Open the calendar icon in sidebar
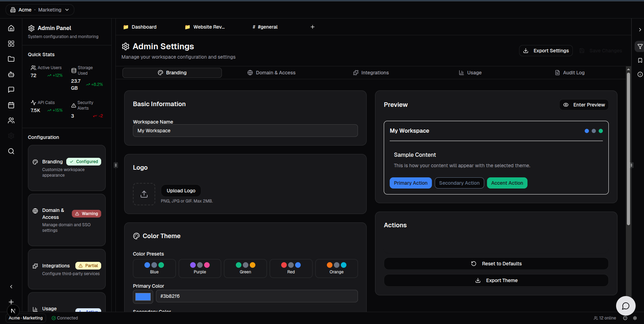This screenshot has width=644, height=324. [x=11, y=105]
